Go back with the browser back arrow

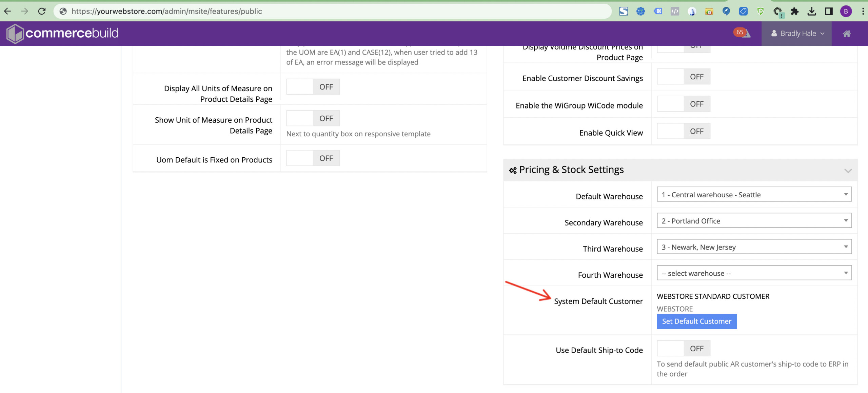[7, 11]
